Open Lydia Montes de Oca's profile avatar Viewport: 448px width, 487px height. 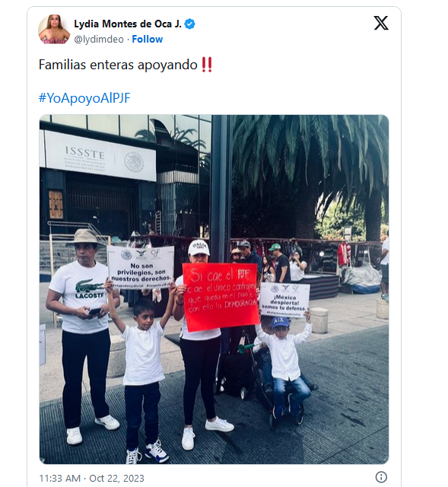pos(54,30)
